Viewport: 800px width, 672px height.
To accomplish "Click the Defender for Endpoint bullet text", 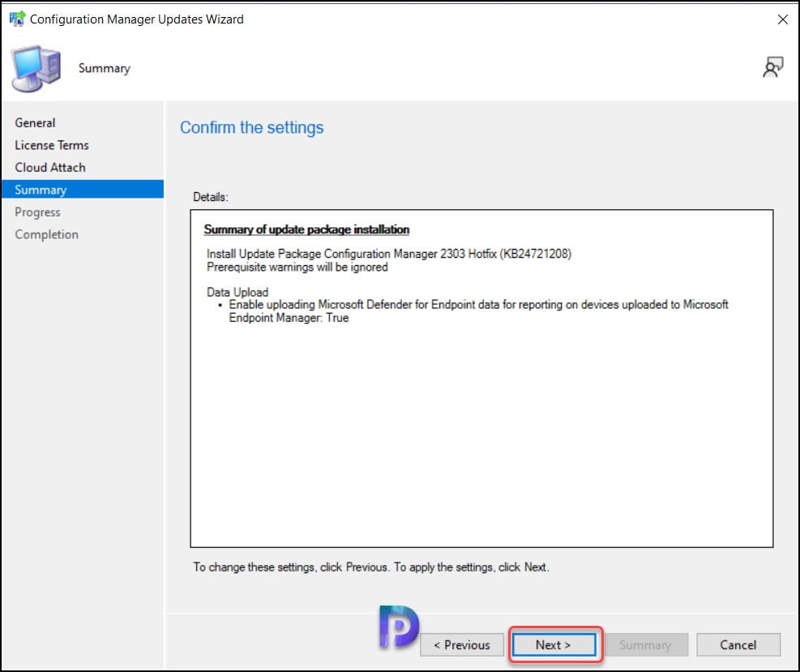I will tap(478, 311).
